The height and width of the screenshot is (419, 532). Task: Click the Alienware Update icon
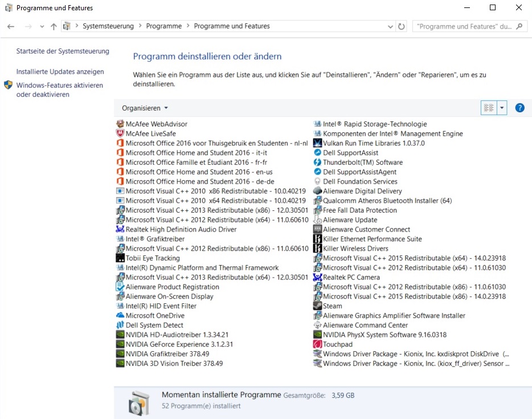(317, 219)
